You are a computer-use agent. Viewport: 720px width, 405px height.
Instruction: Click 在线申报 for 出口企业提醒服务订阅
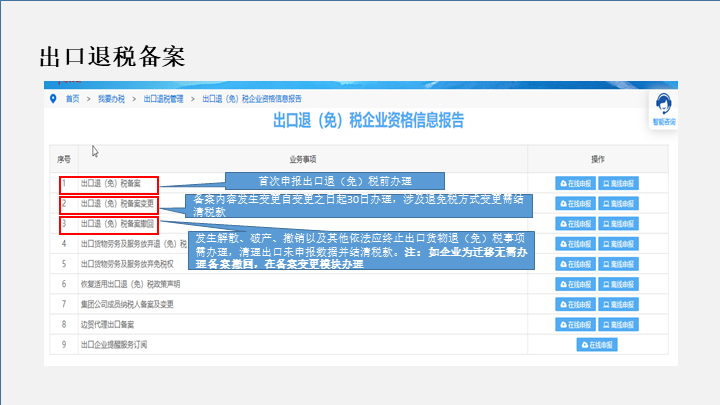pos(597,345)
